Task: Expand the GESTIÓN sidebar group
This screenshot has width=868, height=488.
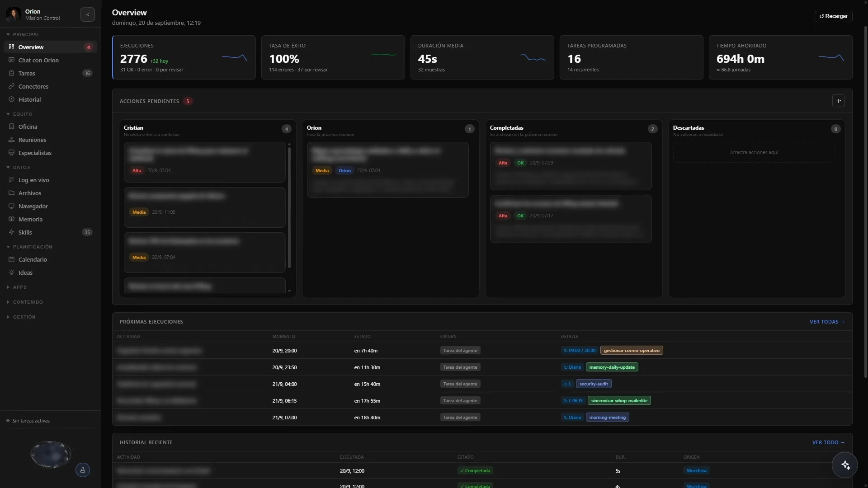Action: (x=21, y=317)
